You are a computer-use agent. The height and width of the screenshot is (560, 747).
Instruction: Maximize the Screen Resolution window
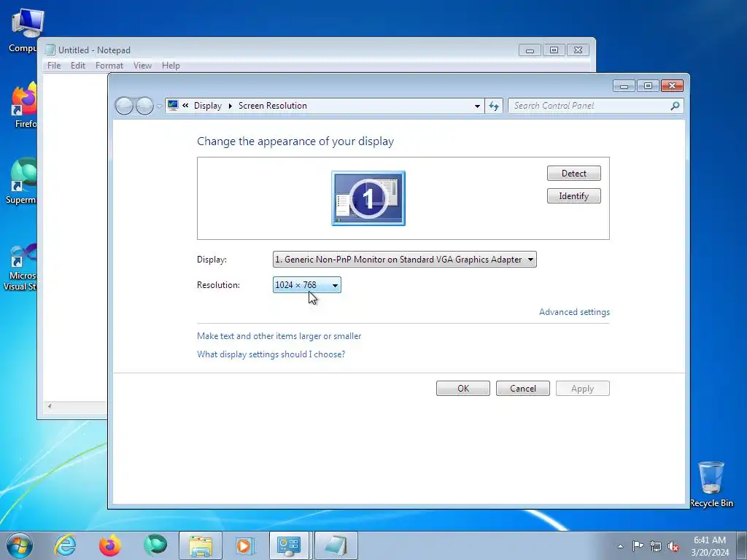click(x=648, y=86)
